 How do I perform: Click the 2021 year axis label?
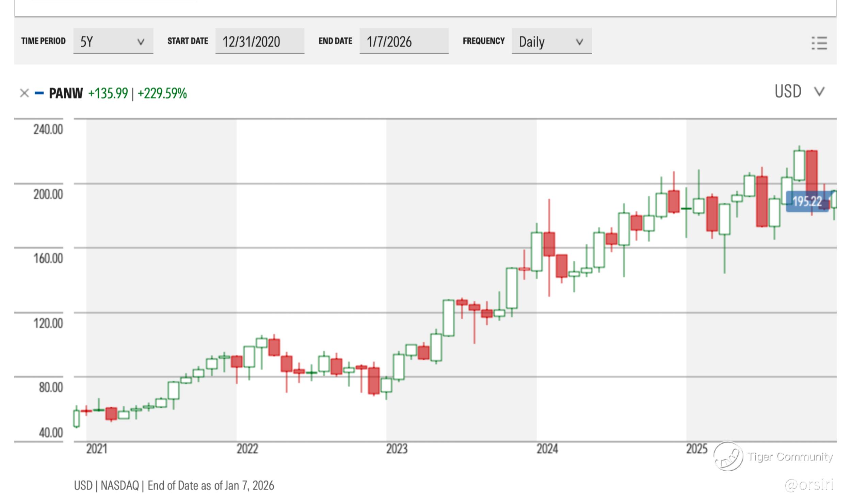(x=97, y=449)
